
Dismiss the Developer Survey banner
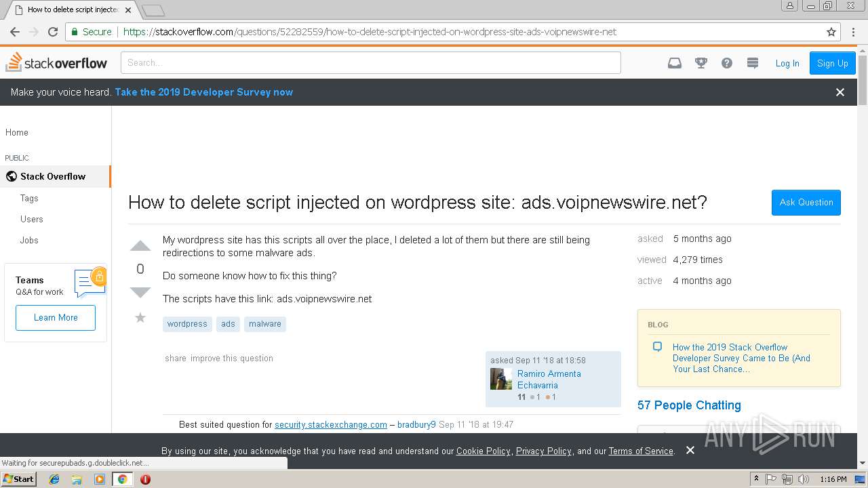click(x=840, y=92)
